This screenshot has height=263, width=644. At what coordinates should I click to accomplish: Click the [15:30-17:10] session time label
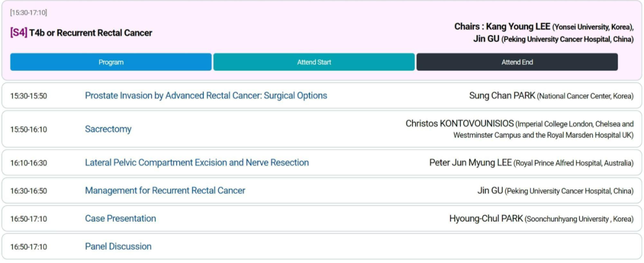(x=29, y=13)
